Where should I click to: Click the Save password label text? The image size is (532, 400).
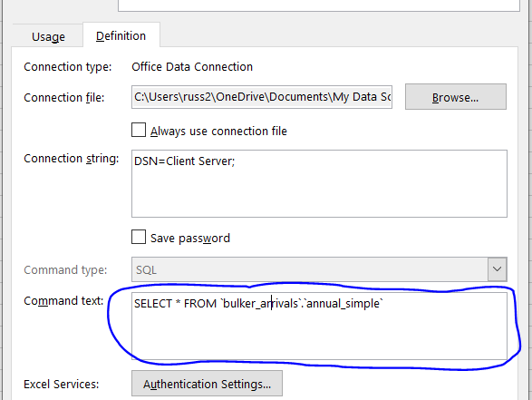[190, 238]
